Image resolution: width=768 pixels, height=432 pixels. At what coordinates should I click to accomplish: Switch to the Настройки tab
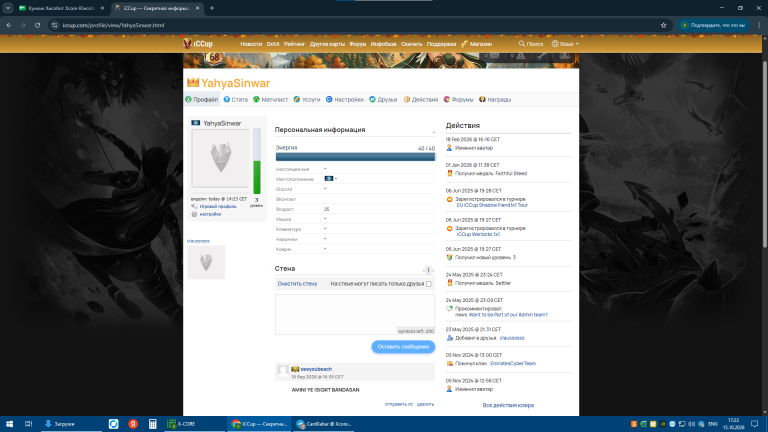tap(345, 99)
